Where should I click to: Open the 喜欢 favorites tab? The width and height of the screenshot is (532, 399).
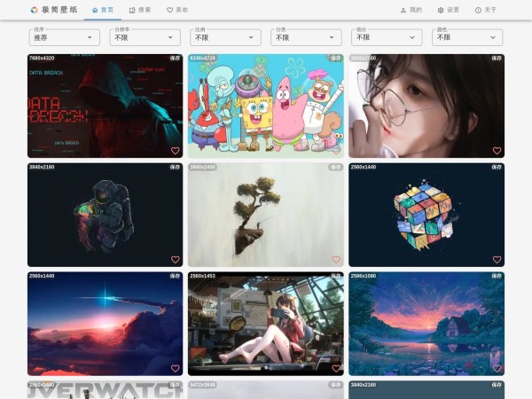pos(177,10)
